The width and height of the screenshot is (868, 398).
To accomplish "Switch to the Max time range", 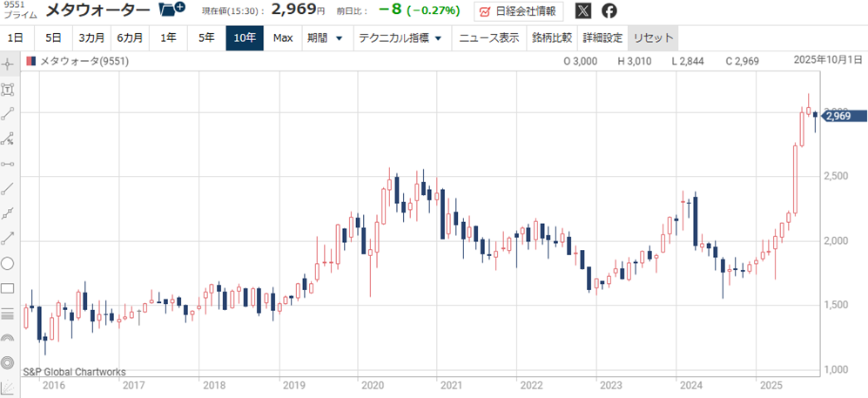I will 282,38.
